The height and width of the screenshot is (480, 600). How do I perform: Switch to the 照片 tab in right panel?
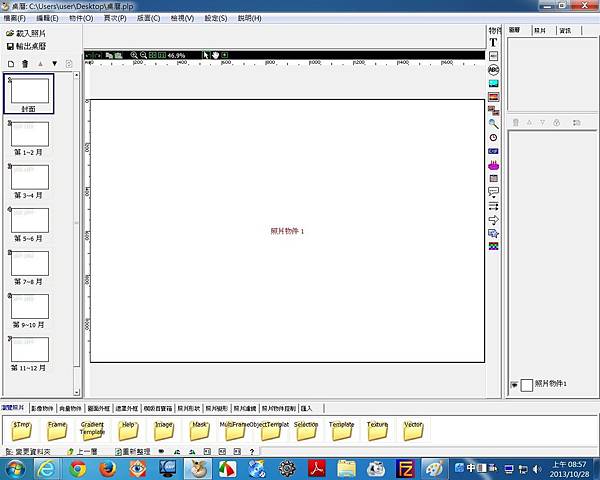click(540, 31)
